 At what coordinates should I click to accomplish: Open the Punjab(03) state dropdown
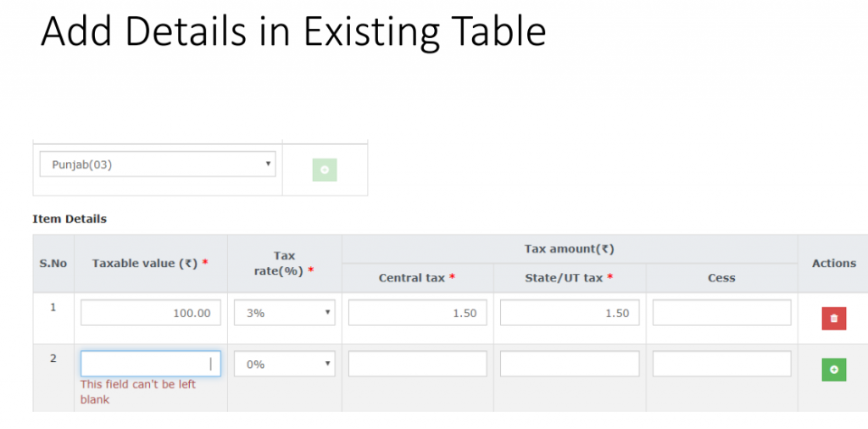[x=158, y=164]
